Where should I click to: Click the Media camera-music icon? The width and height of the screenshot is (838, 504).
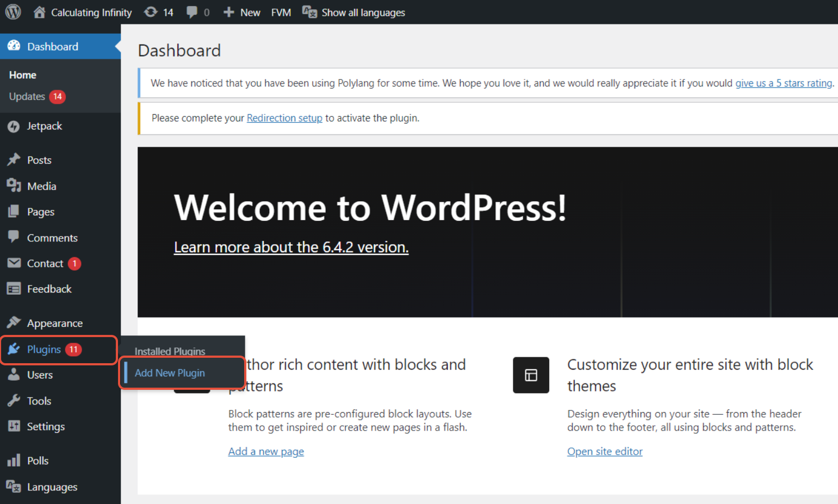pyautogui.click(x=14, y=186)
